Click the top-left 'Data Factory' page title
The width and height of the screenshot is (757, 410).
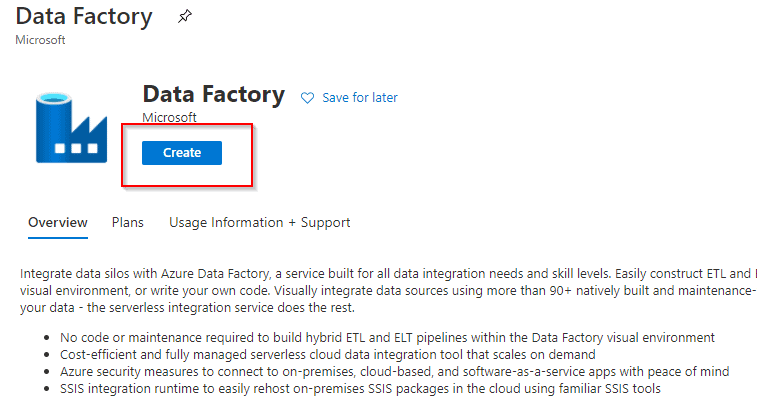pos(84,17)
